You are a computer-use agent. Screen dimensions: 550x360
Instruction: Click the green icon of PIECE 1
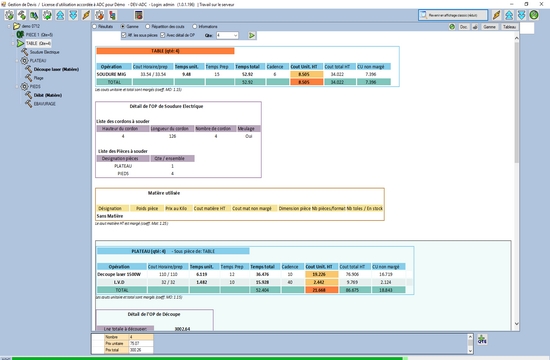tap(20, 34)
